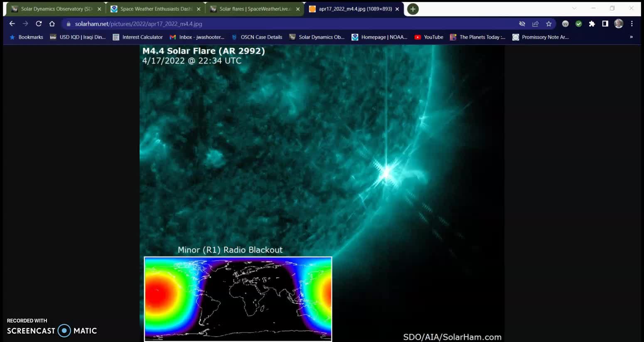Image resolution: width=644 pixels, height=342 pixels.
Task: Reload the current page
Action: pyautogui.click(x=39, y=24)
